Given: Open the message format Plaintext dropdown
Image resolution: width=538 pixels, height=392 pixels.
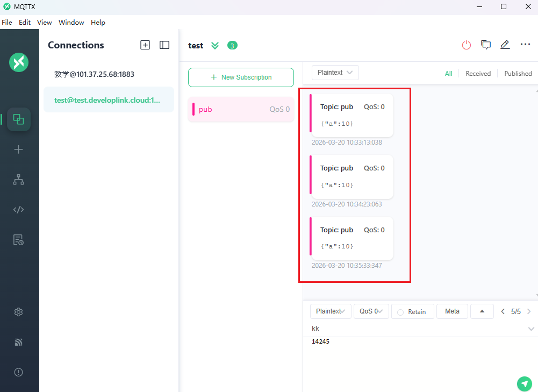Looking at the screenshot, I should [x=335, y=73].
